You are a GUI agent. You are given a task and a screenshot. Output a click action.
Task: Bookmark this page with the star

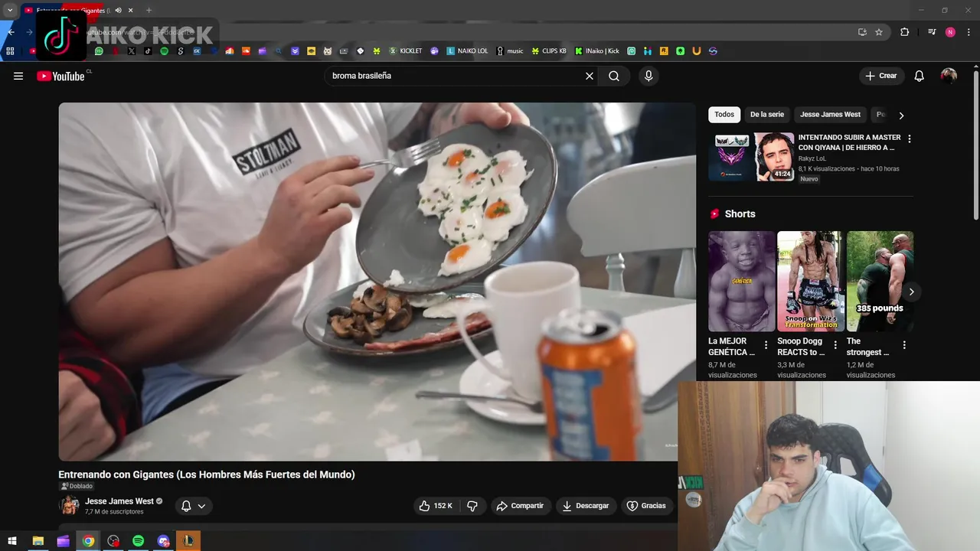tap(879, 32)
